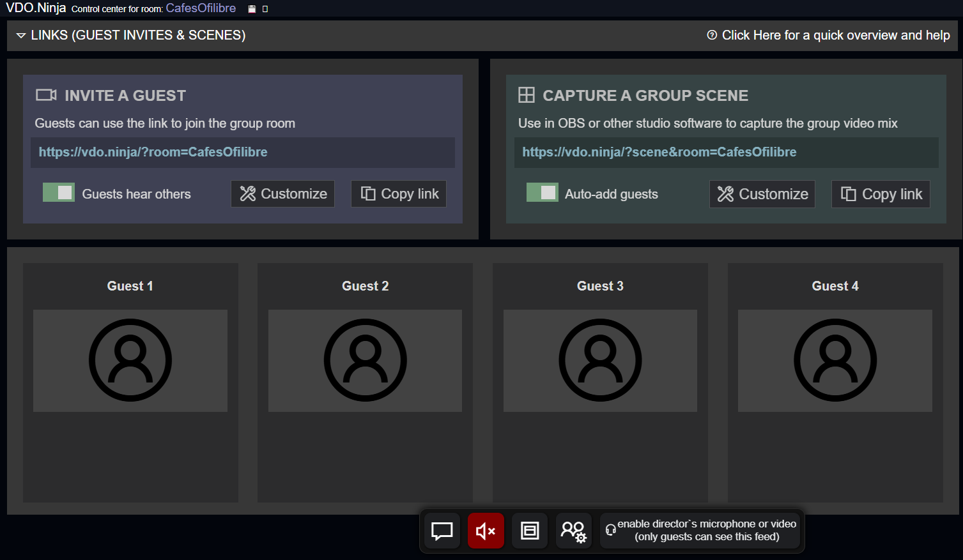Click the save room floppy disk icon
The height and width of the screenshot is (560, 963).
coord(252,9)
